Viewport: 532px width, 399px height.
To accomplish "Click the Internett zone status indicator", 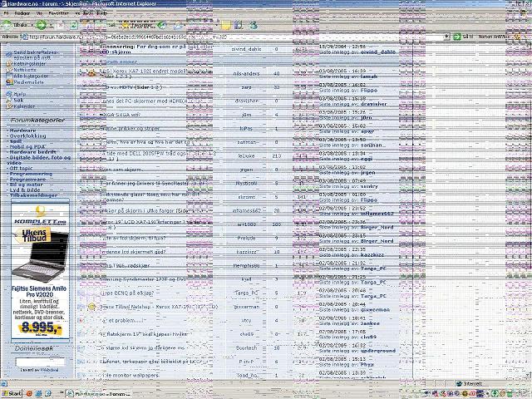I will pos(469,384).
